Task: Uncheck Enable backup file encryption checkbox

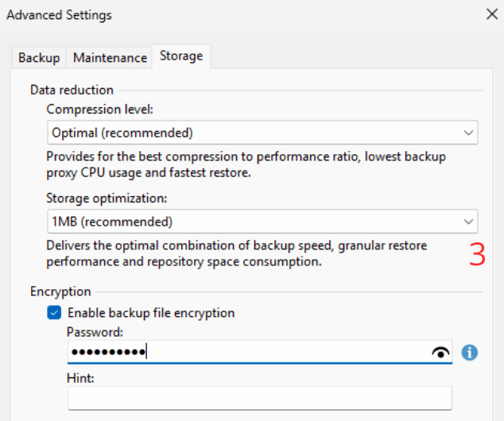Action: tap(54, 313)
